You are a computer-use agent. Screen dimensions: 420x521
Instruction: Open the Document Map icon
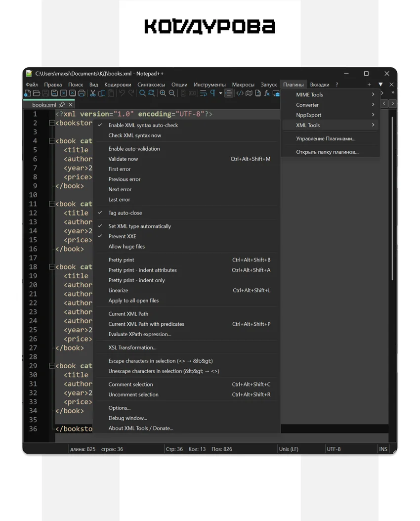[x=249, y=93]
